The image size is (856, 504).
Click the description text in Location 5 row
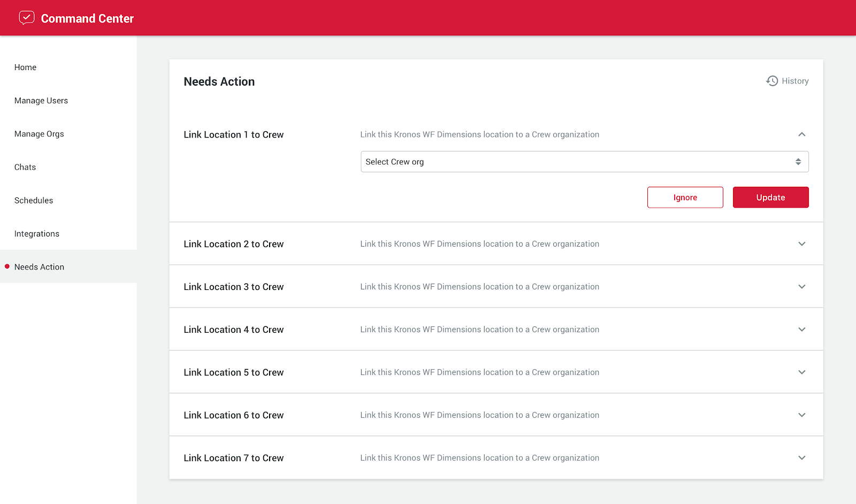[x=480, y=372]
